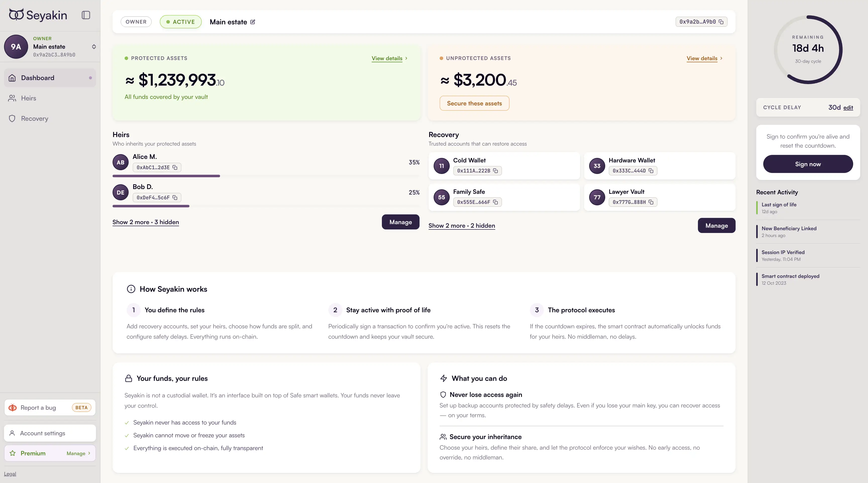Manage heirs button

[x=400, y=222]
